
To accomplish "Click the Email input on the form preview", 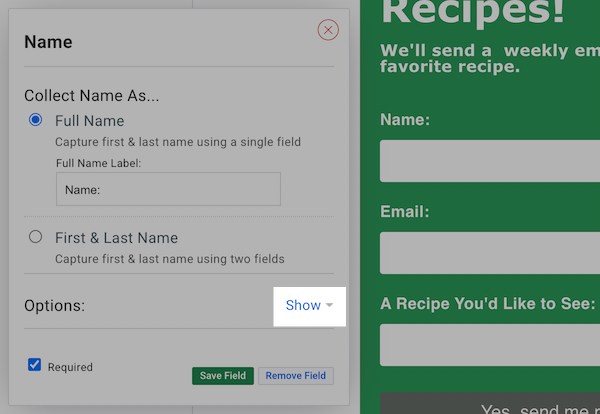I will (490, 253).
